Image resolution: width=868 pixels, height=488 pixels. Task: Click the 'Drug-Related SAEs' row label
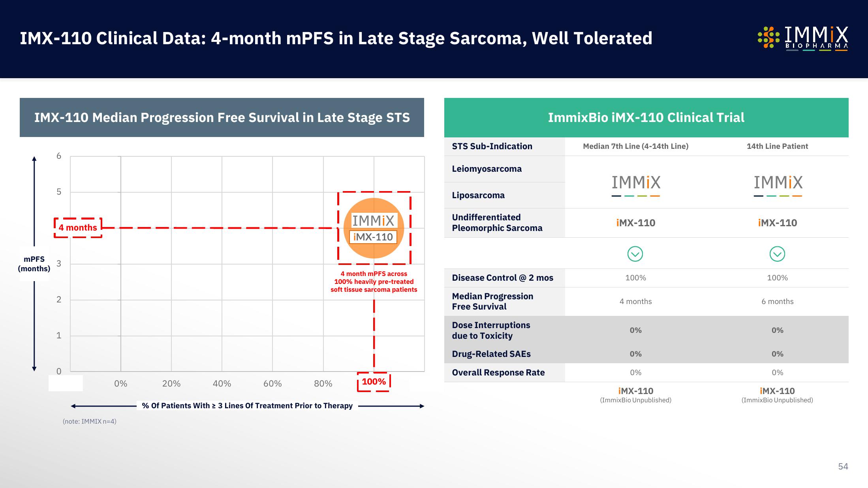[x=491, y=354]
